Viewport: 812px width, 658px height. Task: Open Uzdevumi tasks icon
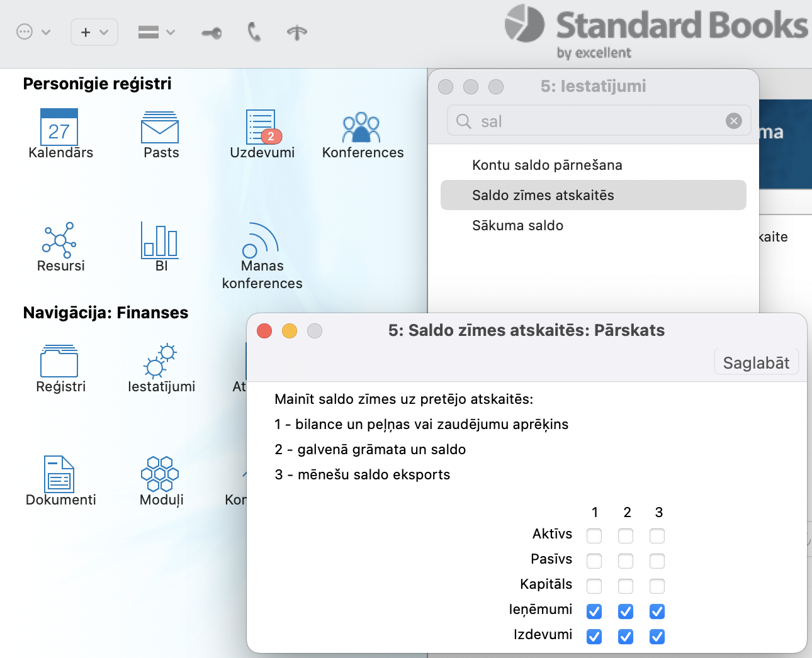261,128
